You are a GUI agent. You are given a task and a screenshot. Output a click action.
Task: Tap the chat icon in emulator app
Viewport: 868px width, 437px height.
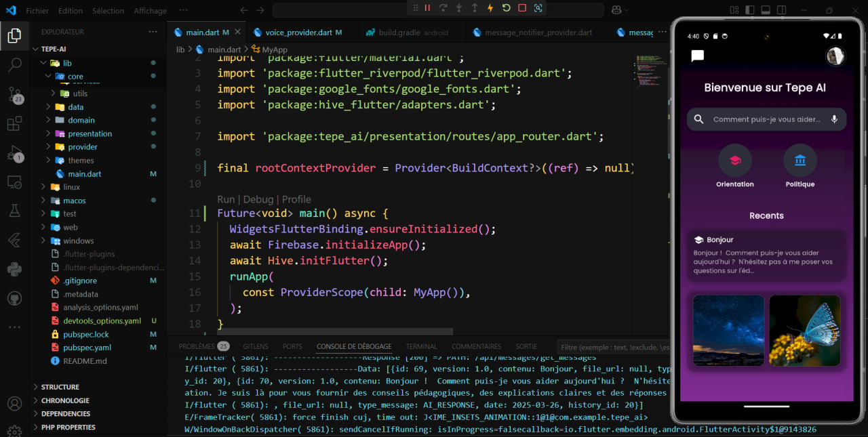click(x=697, y=56)
